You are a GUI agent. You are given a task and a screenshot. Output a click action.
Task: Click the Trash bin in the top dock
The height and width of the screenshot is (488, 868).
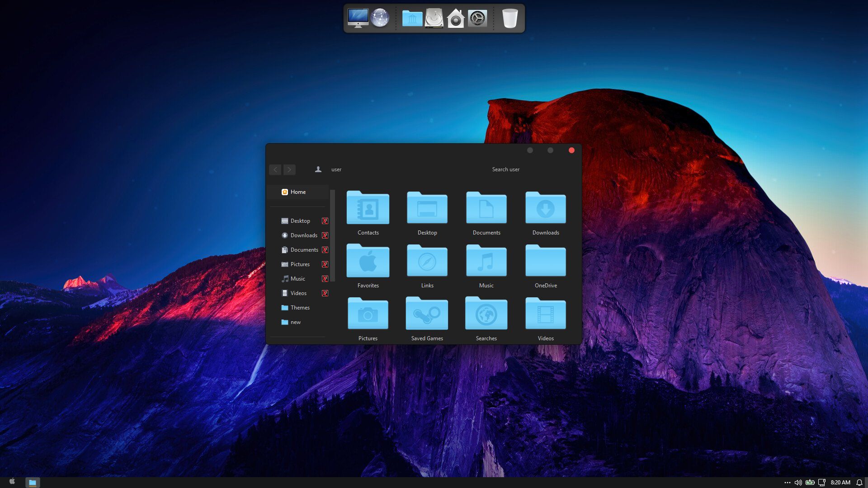coord(509,19)
